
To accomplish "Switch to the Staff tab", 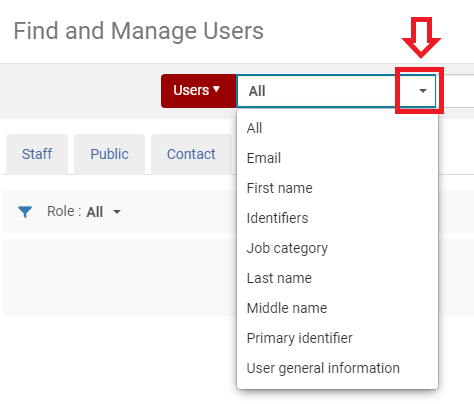I will pyautogui.click(x=37, y=154).
